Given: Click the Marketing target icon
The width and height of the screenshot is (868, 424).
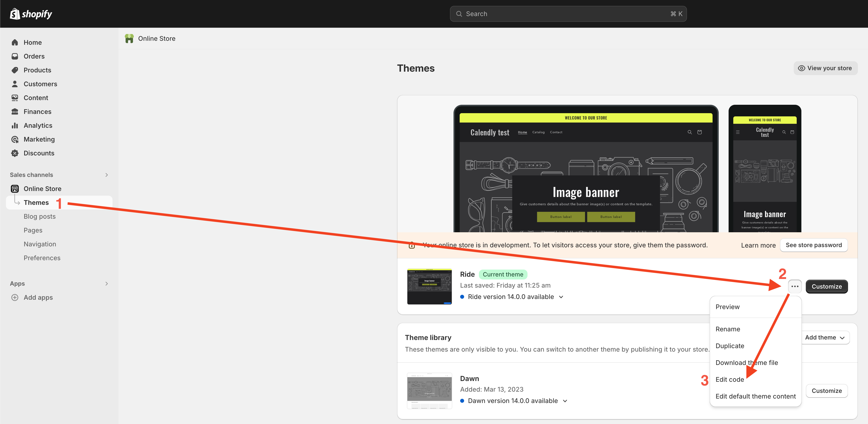Looking at the screenshot, I should 15,139.
